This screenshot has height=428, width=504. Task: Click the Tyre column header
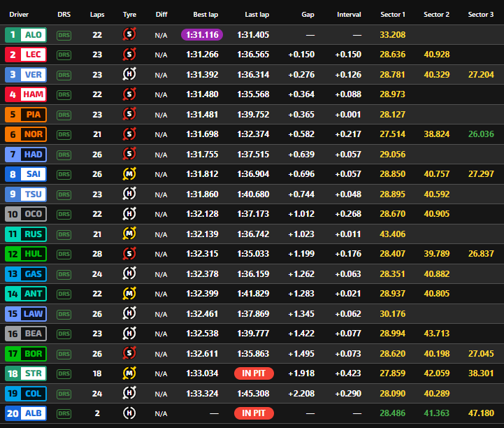point(129,14)
